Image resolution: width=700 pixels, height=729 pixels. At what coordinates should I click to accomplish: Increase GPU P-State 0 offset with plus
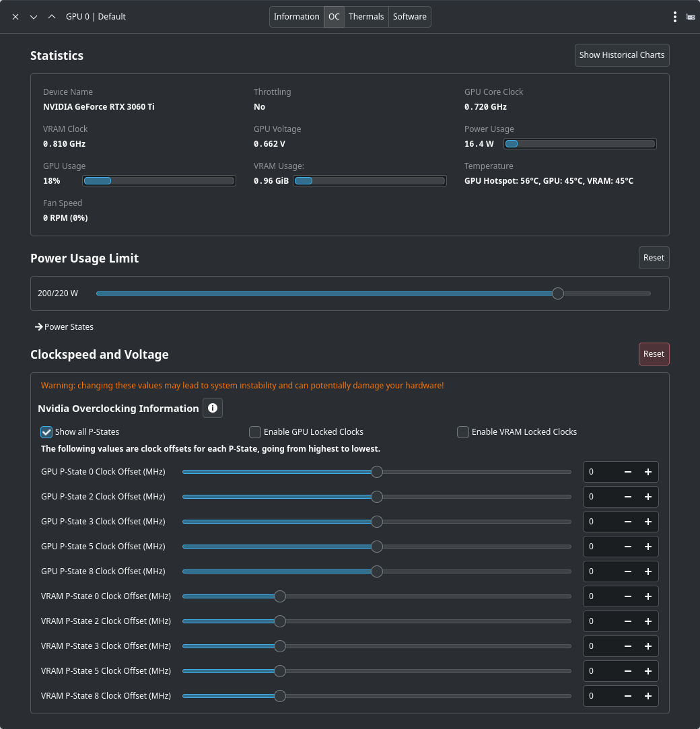point(648,472)
